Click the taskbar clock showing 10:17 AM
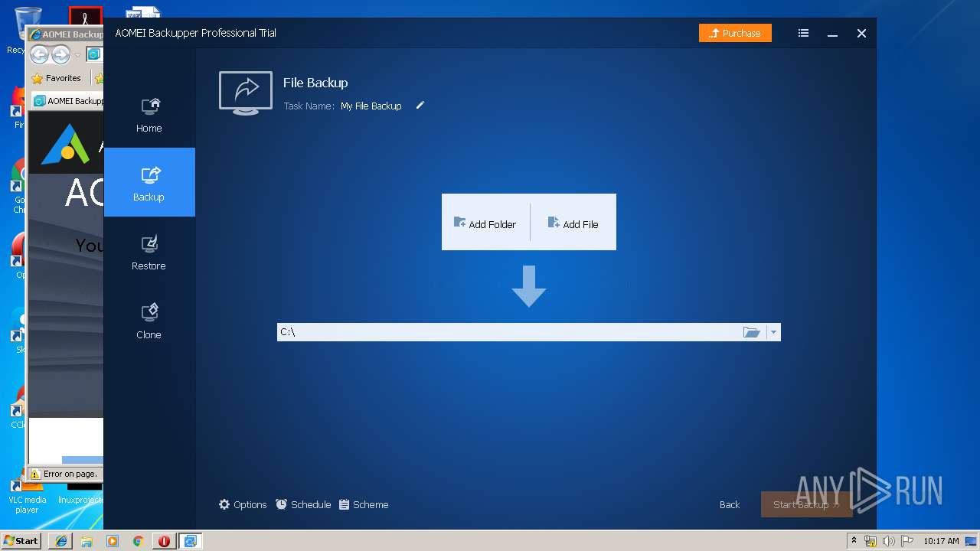980x551 pixels. pos(941,541)
